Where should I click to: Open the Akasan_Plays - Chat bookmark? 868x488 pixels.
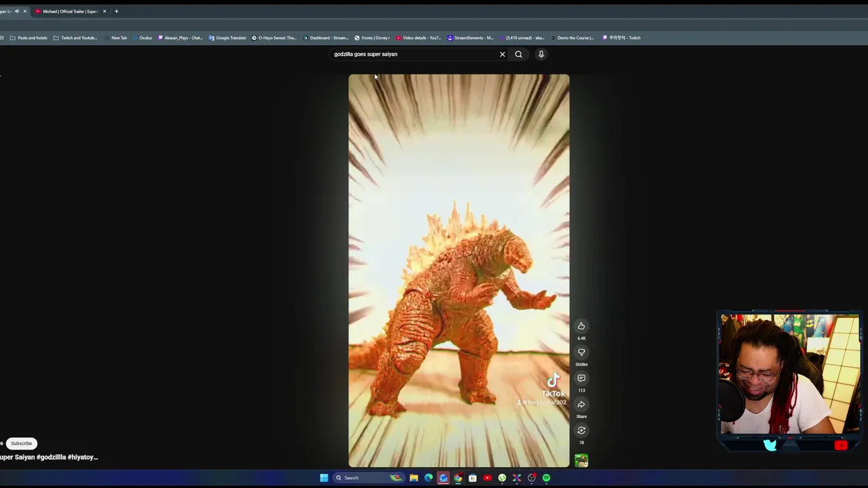(x=180, y=38)
